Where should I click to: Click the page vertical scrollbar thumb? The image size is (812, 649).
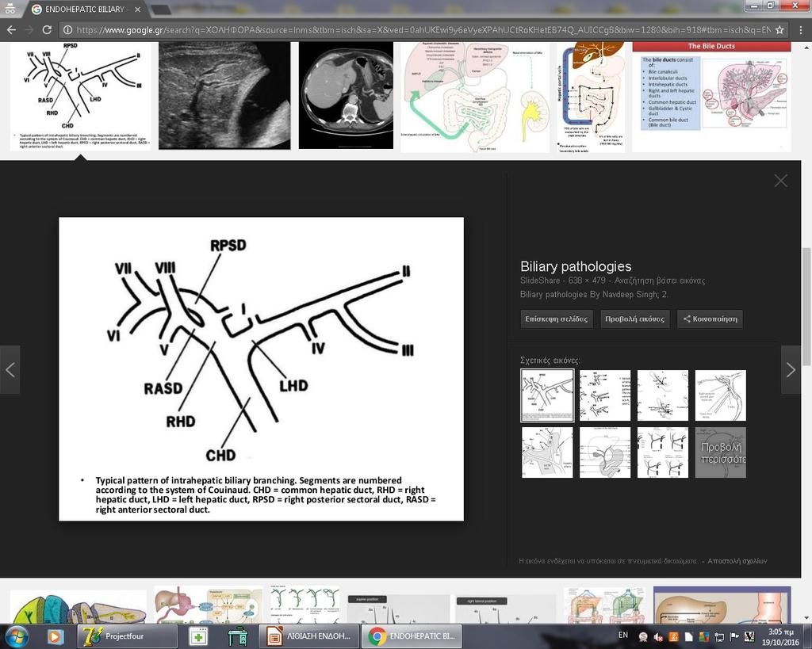806,307
